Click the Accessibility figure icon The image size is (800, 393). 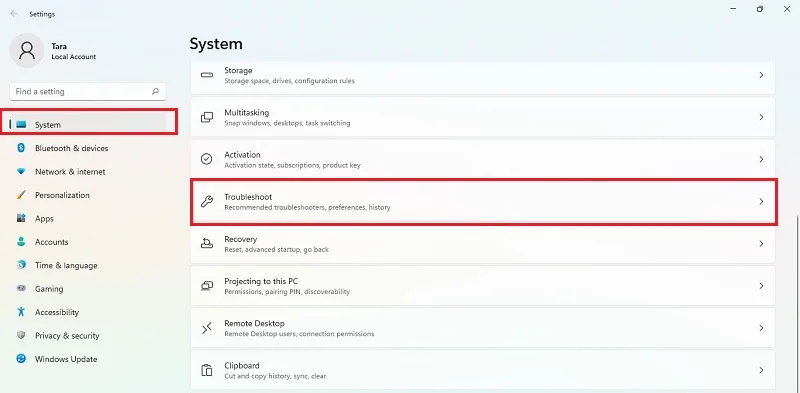tap(21, 312)
